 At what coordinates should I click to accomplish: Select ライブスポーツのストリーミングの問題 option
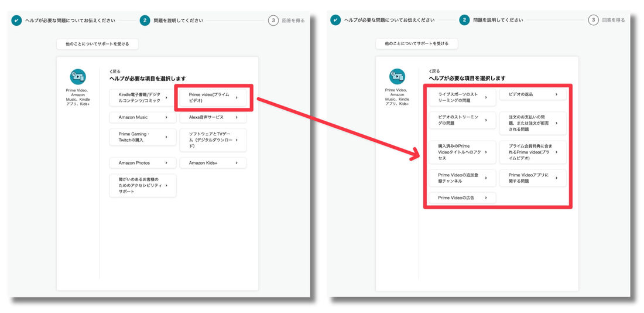463,97
